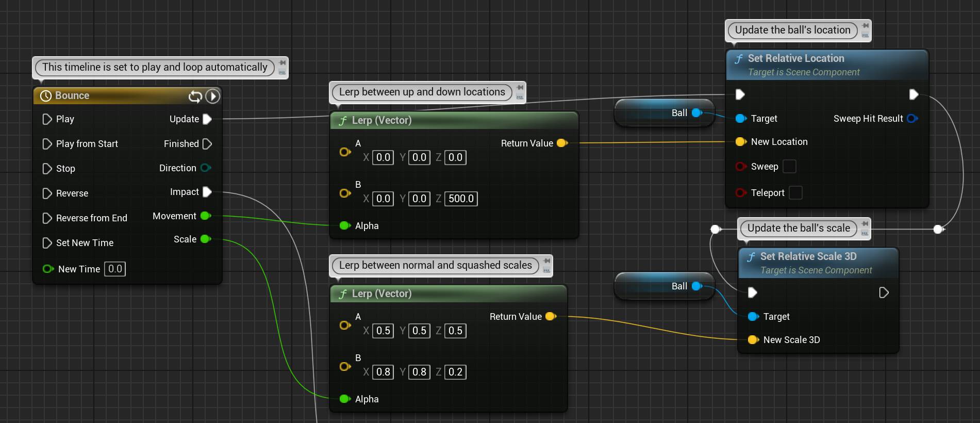Click the Update output exec pin
The width and height of the screenshot is (980, 423).
tap(207, 119)
